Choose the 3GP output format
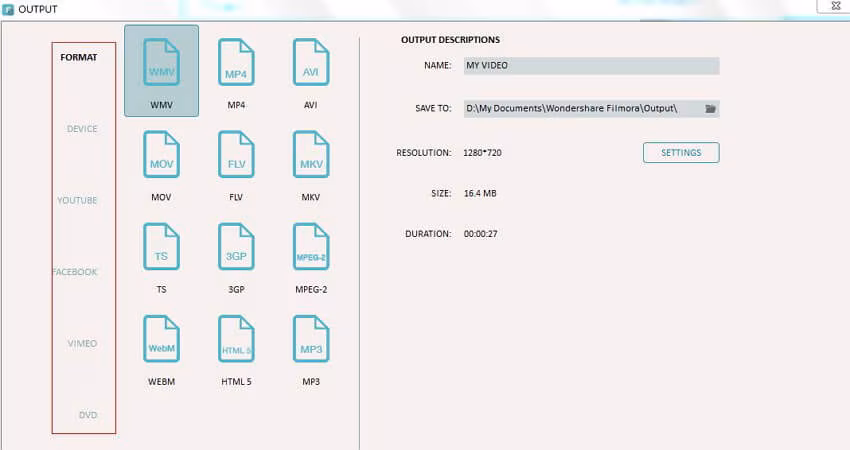This screenshot has width=850, height=450. [x=236, y=247]
